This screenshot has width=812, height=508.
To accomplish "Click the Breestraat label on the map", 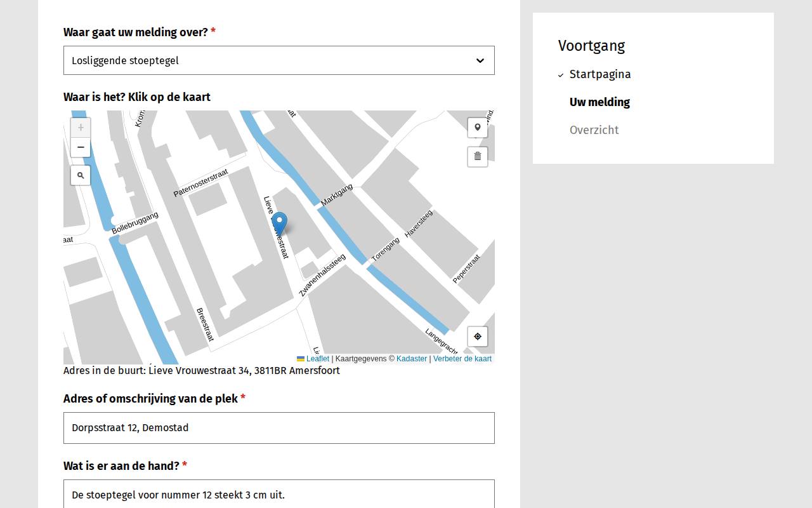I will click(205, 324).
